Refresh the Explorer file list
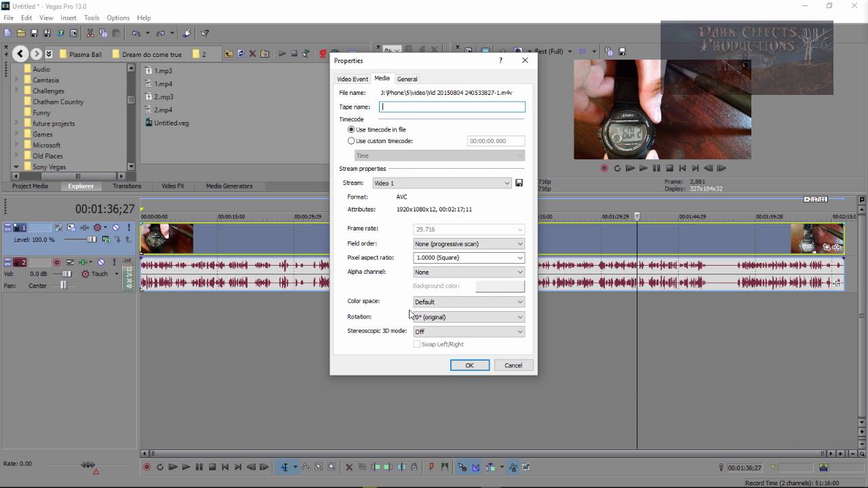Screen dimensions: 868x488 (x=241, y=54)
